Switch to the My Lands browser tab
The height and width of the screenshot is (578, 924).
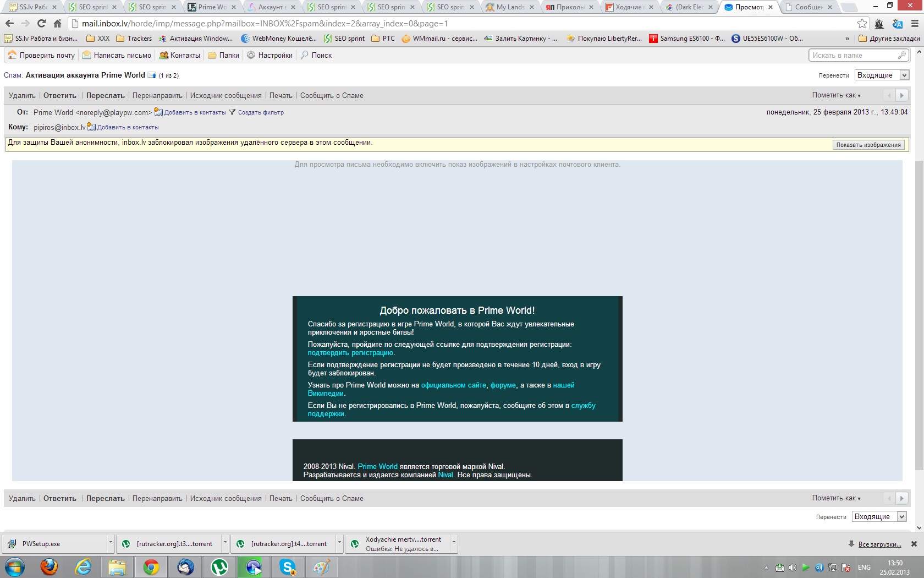point(510,7)
